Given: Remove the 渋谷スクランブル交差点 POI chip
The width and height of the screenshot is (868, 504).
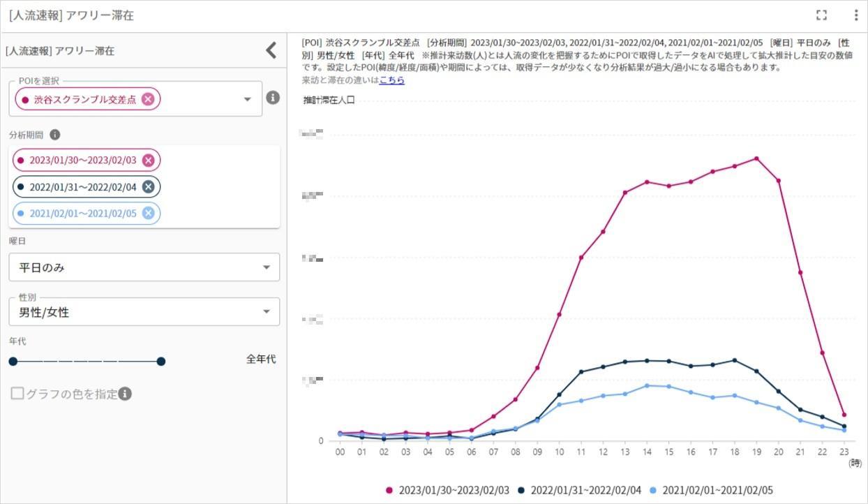Looking at the screenshot, I should (x=147, y=98).
